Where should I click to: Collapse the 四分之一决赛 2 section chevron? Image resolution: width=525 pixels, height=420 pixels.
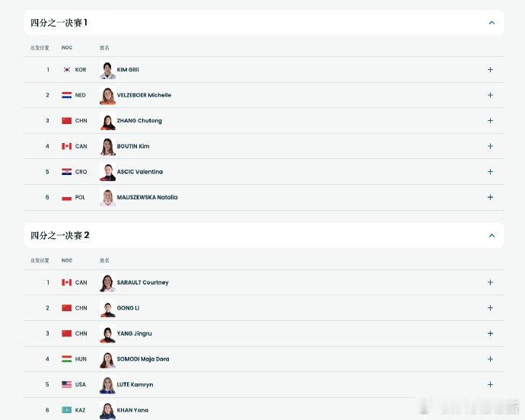tap(492, 236)
